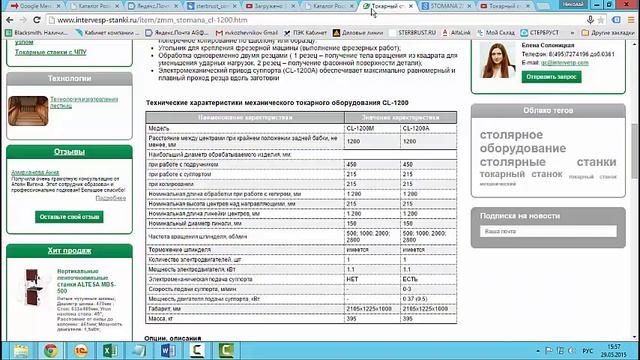
Task: Open the green Camtasia icon on the taskbar
Action: (x=226, y=351)
